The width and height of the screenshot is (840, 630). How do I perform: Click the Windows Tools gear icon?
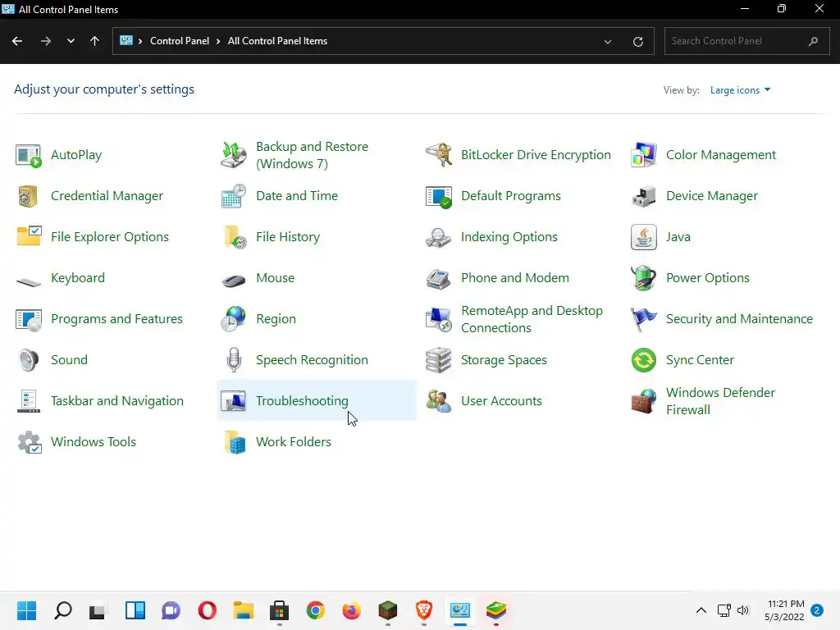pos(29,442)
